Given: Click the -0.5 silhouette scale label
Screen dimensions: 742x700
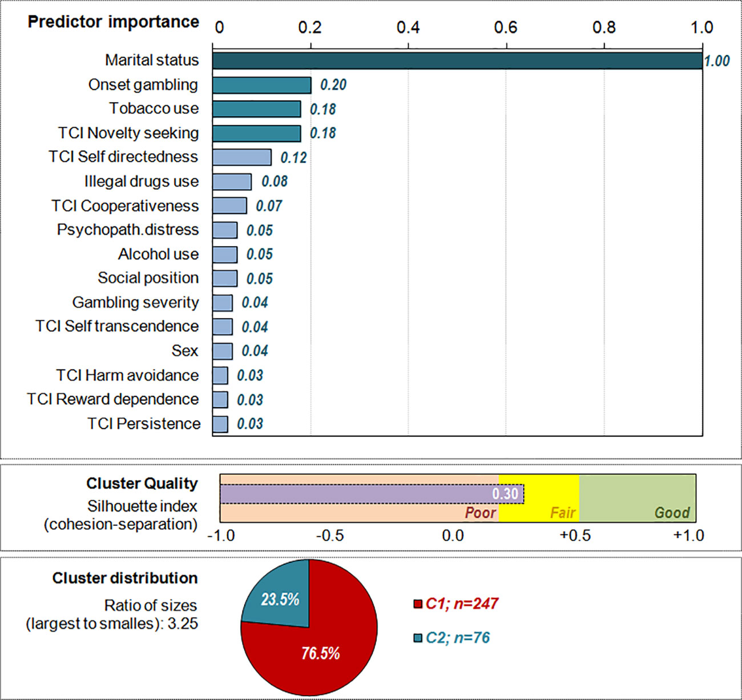Looking at the screenshot, I should [329, 536].
